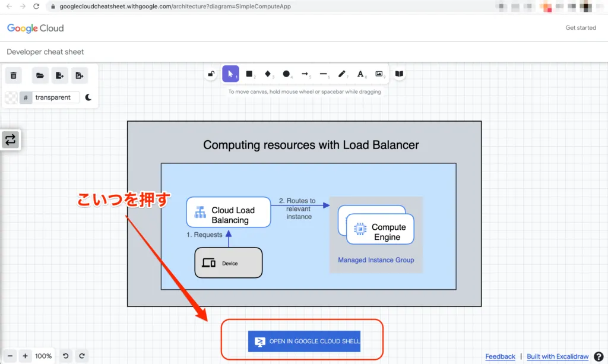The height and width of the screenshot is (364, 608).
Task: Click the trash reset canvas icon
Action: [14, 75]
